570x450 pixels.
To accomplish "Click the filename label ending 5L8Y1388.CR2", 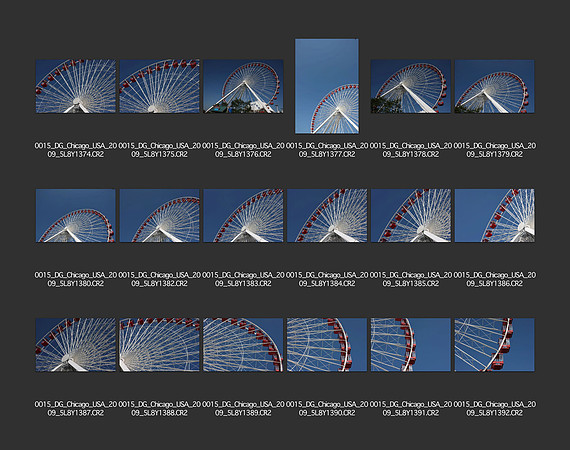I will point(160,408).
